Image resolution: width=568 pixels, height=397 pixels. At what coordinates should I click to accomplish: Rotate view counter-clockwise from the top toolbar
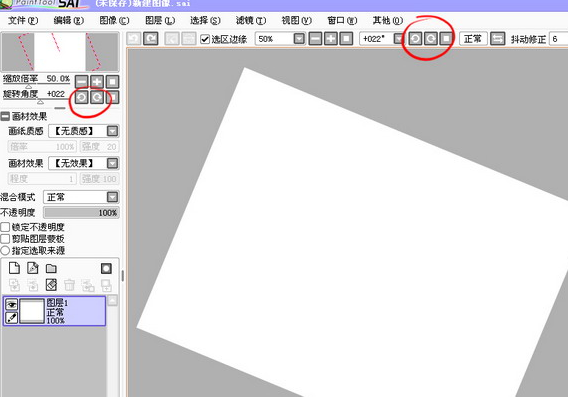tap(415, 38)
